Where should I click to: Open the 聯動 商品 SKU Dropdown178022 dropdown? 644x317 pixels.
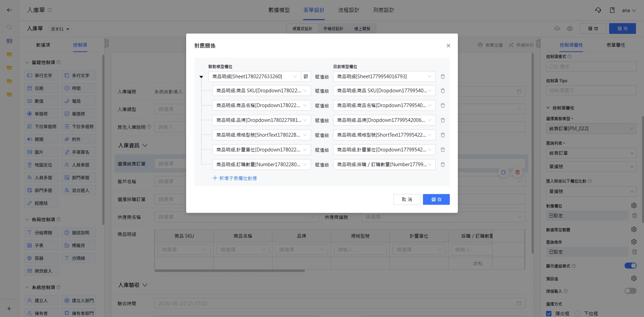(x=261, y=91)
